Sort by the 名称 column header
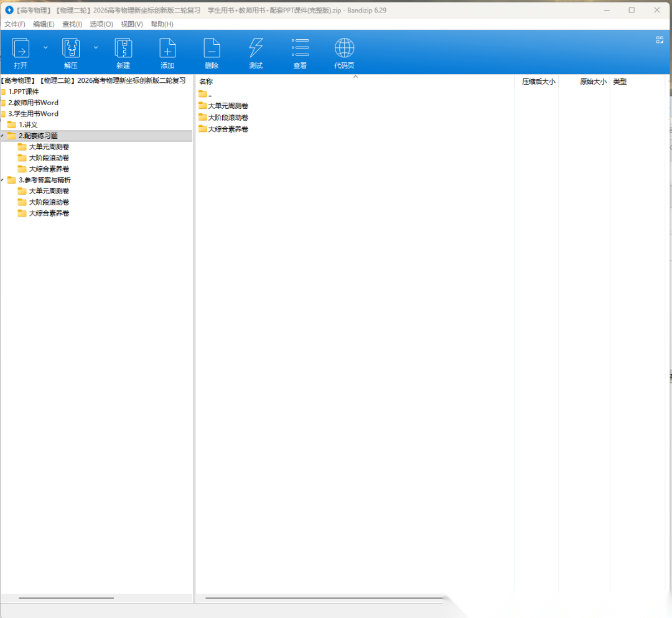 (x=206, y=82)
